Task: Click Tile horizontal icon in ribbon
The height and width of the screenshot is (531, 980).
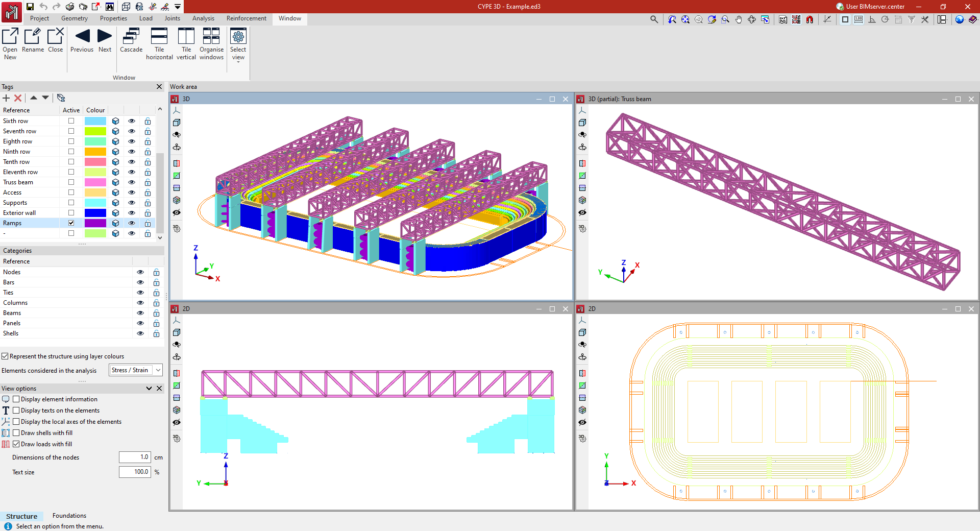Action: (159, 37)
